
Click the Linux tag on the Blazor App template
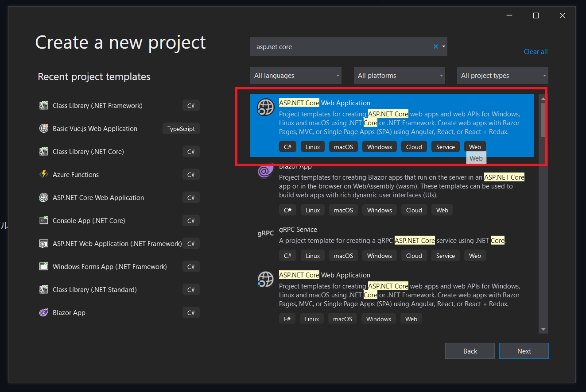point(313,210)
